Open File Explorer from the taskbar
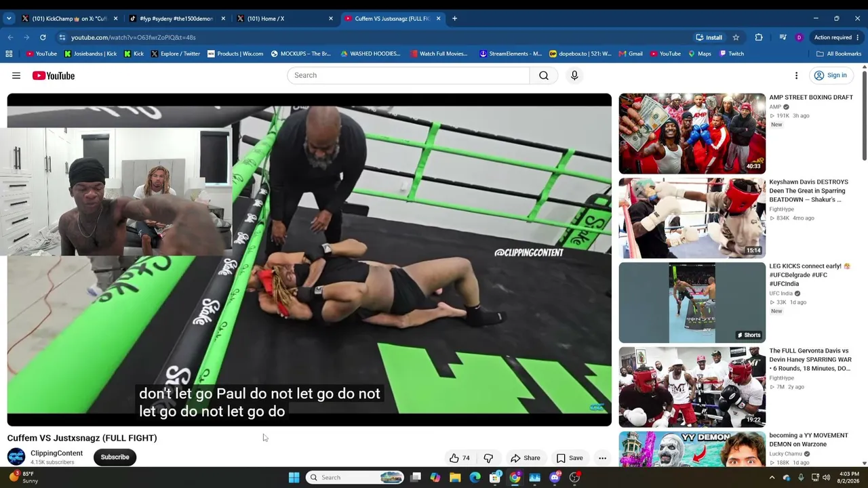 click(x=455, y=477)
